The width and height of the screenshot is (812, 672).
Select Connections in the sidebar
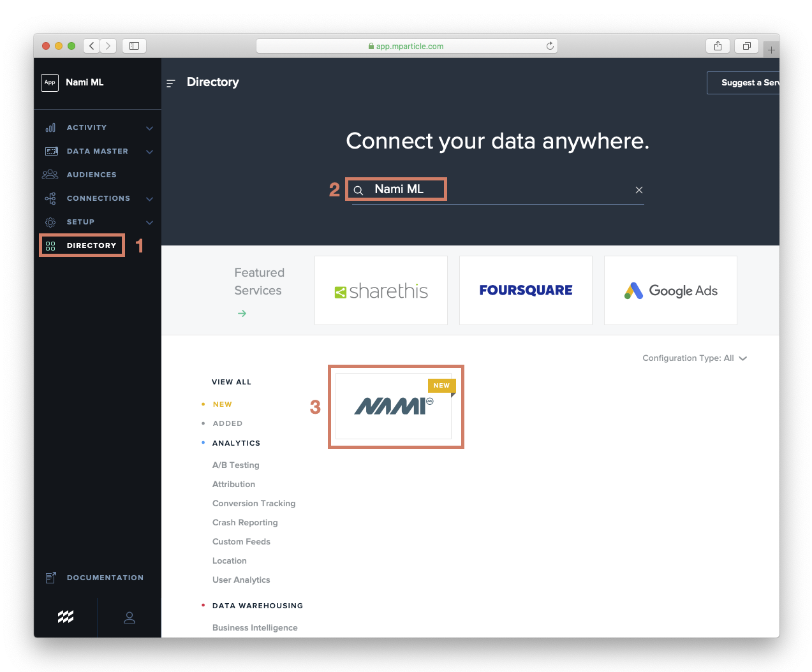[x=98, y=198]
